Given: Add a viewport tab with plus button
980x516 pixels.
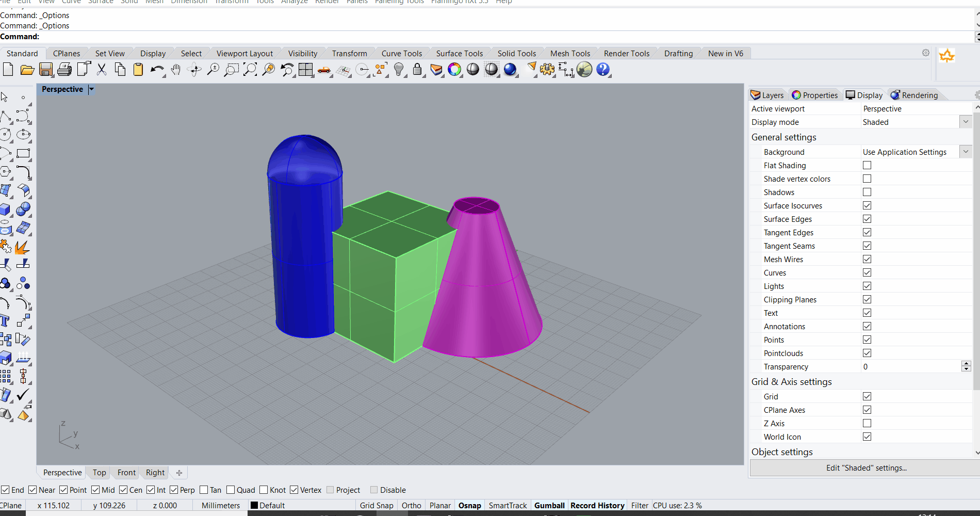Looking at the screenshot, I should (179, 473).
